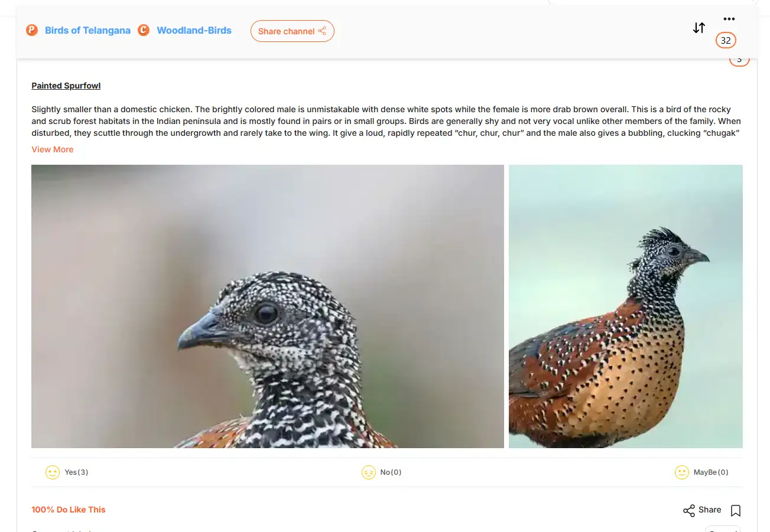
Task: Click the orange P icon beside Birds of Telangana
Action: (32, 30)
